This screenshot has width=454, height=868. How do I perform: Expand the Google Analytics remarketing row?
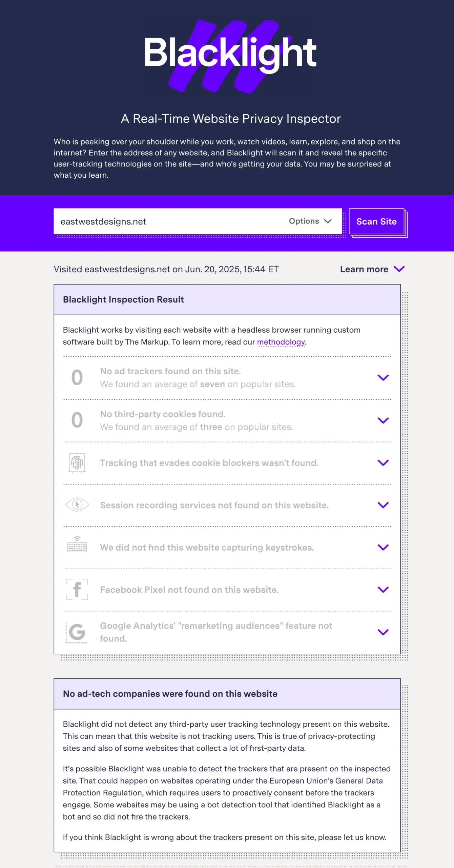pos(383,632)
